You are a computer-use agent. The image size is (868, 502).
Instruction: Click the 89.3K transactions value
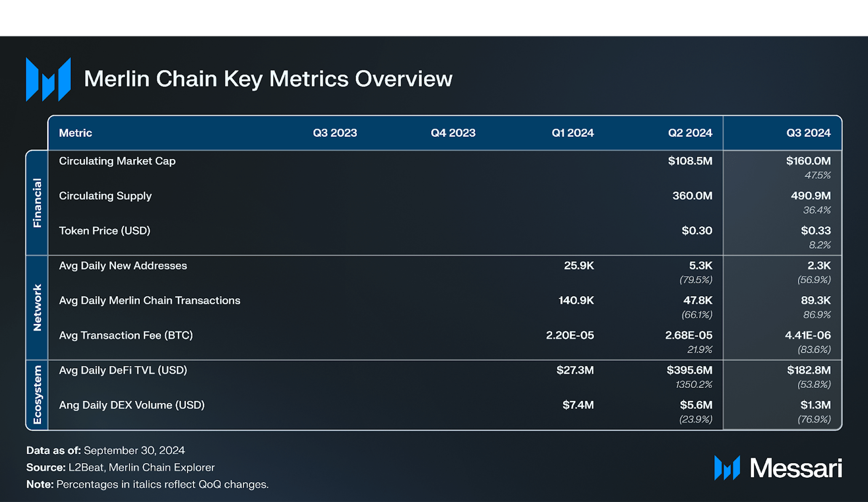(x=816, y=300)
